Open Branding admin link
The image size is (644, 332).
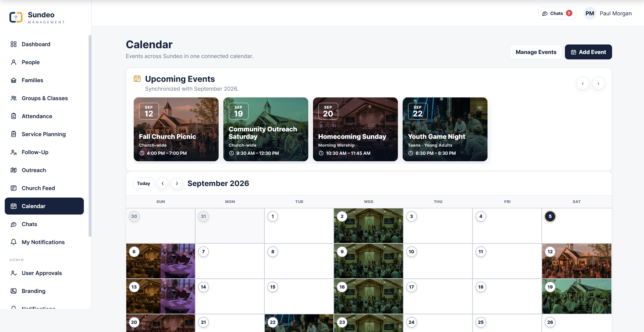point(44,291)
